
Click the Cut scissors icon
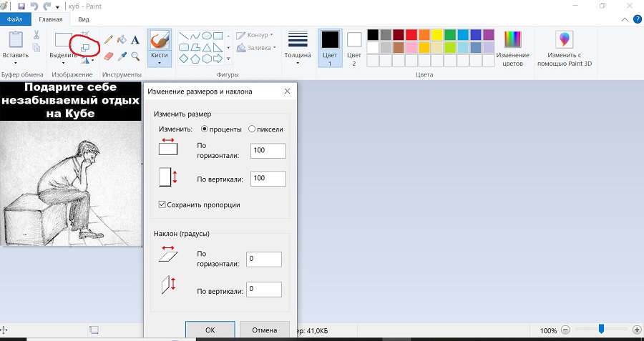pos(36,35)
